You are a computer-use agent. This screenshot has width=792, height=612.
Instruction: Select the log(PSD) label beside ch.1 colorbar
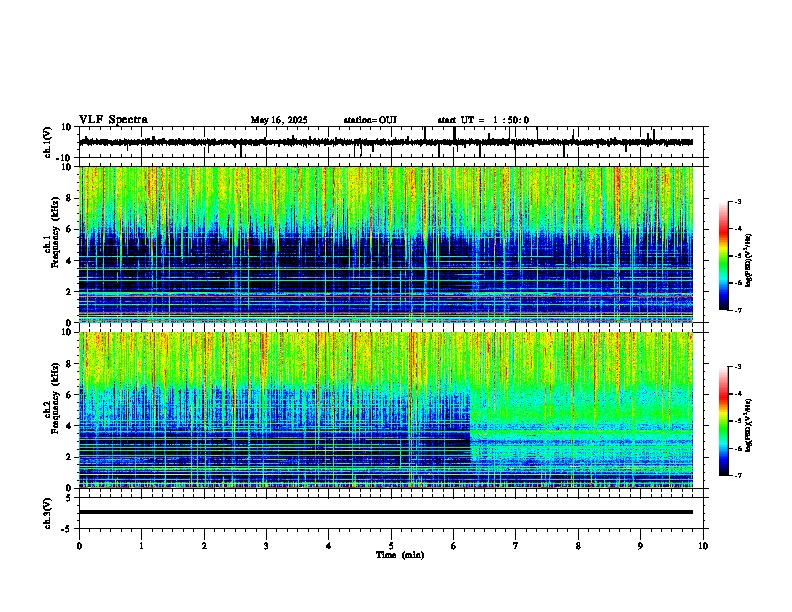[749, 261]
